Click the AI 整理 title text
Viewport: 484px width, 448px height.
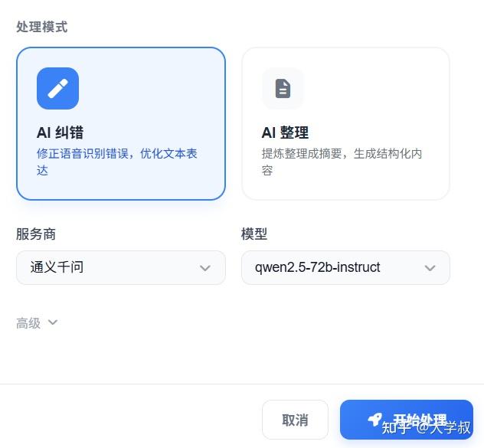pos(285,132)
